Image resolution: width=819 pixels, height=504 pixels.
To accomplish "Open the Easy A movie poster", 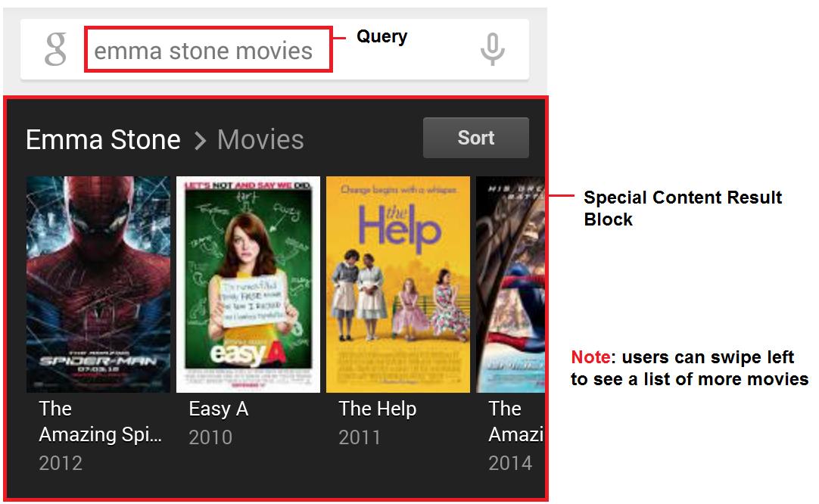I will [248, 284].
